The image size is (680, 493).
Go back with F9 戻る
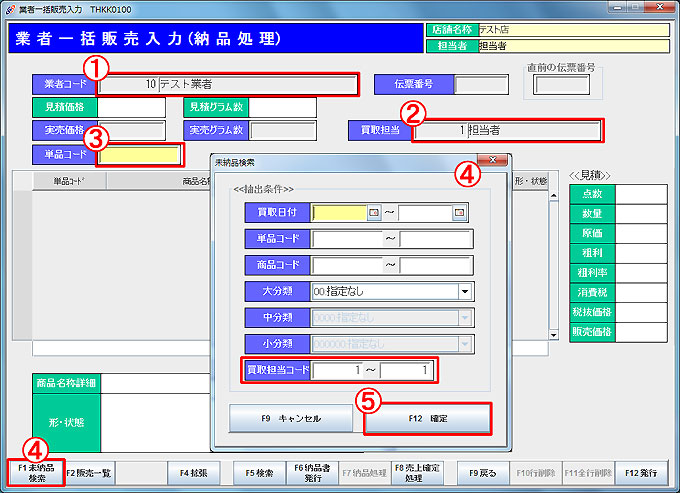pos(483,473)
